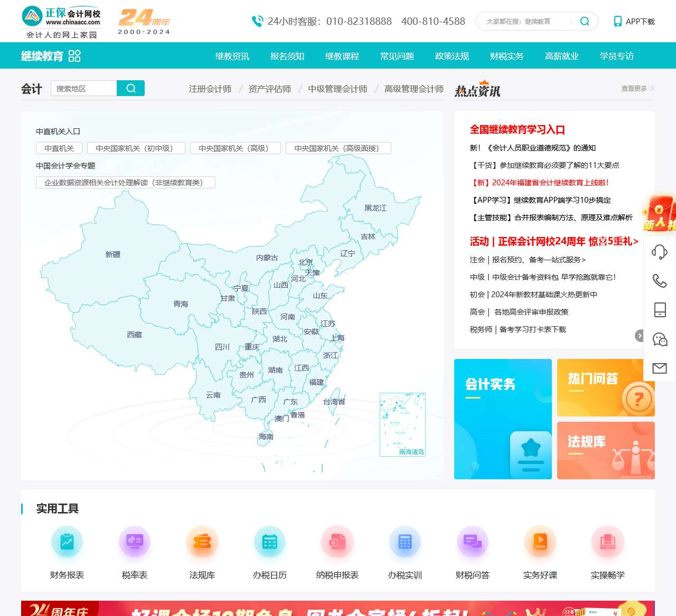Open the 财税问答 chat icon
This screenshot has height=616, width=676.
click(x=473, y=542)
